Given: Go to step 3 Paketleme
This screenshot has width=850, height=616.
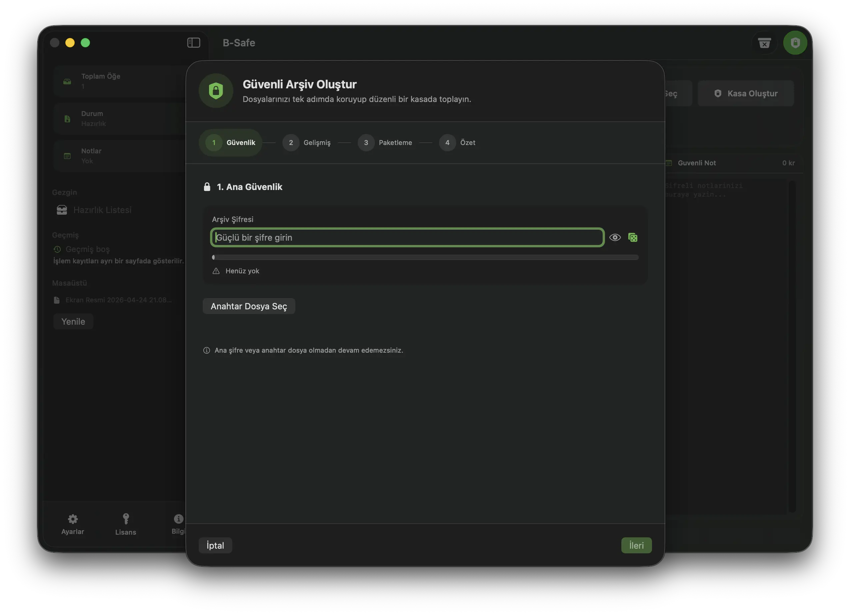Looking at the screenshot, I should click(385, 143).
